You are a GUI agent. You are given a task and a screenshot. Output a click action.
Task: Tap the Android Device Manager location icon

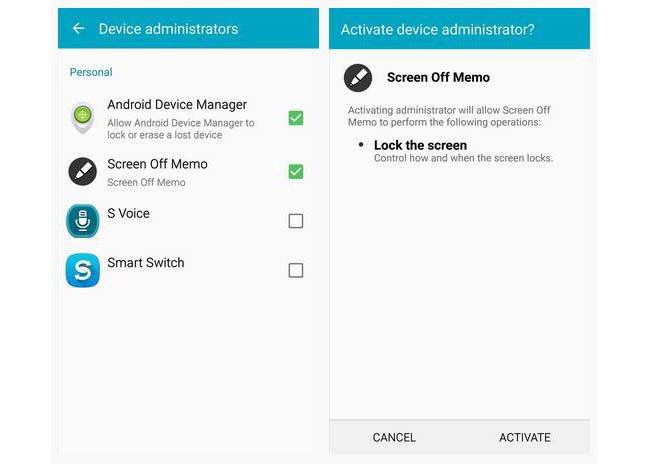pos(83,118)
